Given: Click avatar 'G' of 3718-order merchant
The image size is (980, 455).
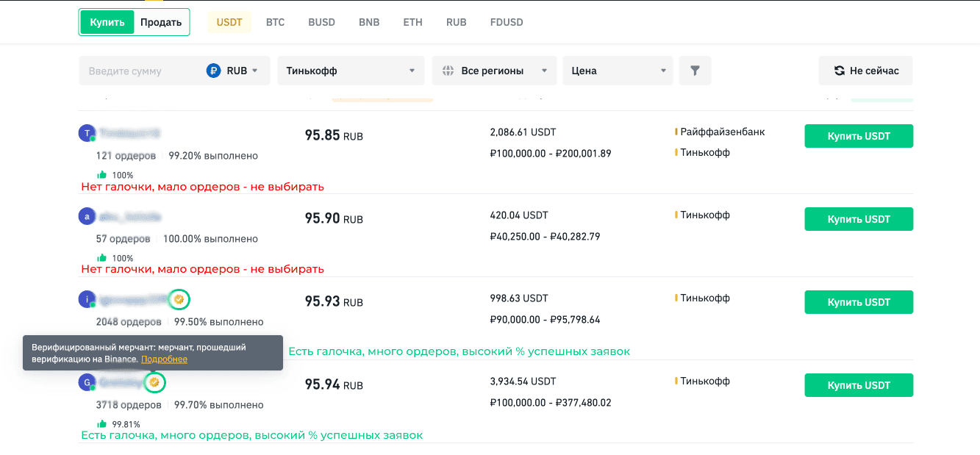Looking at the screenshot, I should click(87, 382).
